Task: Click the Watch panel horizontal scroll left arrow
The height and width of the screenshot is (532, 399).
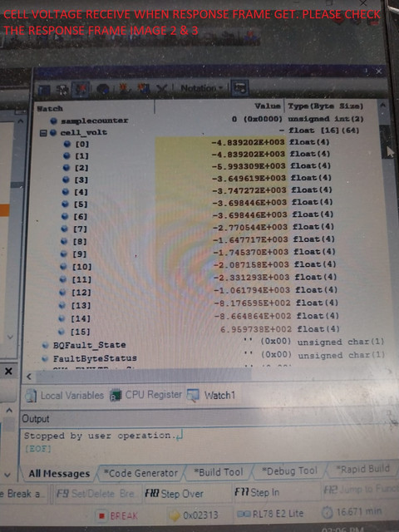Action: click(29, 377)
